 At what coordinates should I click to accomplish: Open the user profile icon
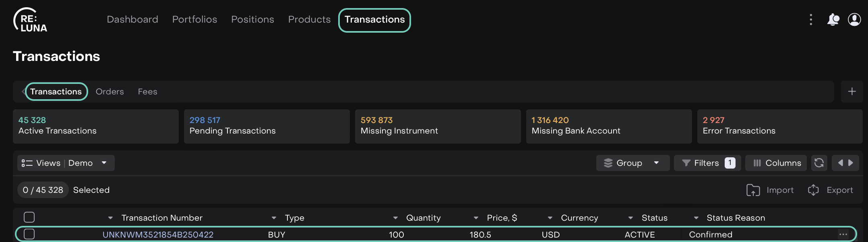(854, 19)
